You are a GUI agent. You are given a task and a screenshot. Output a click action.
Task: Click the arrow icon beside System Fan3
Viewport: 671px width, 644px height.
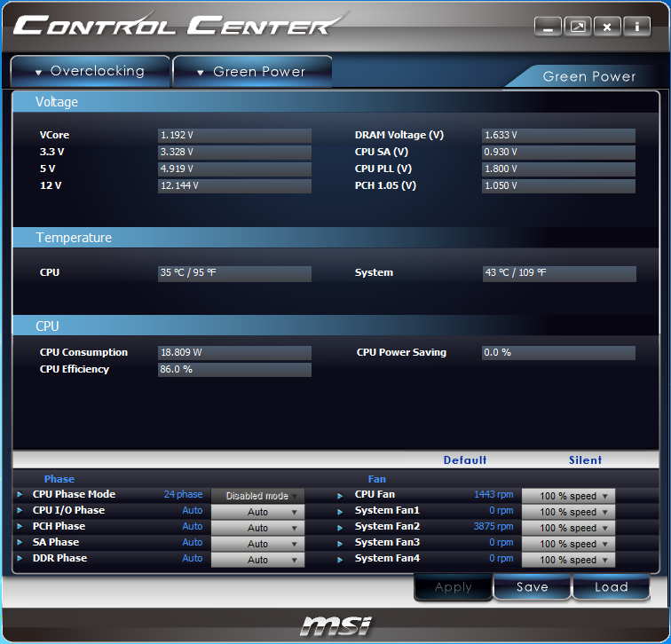point(340,544)
